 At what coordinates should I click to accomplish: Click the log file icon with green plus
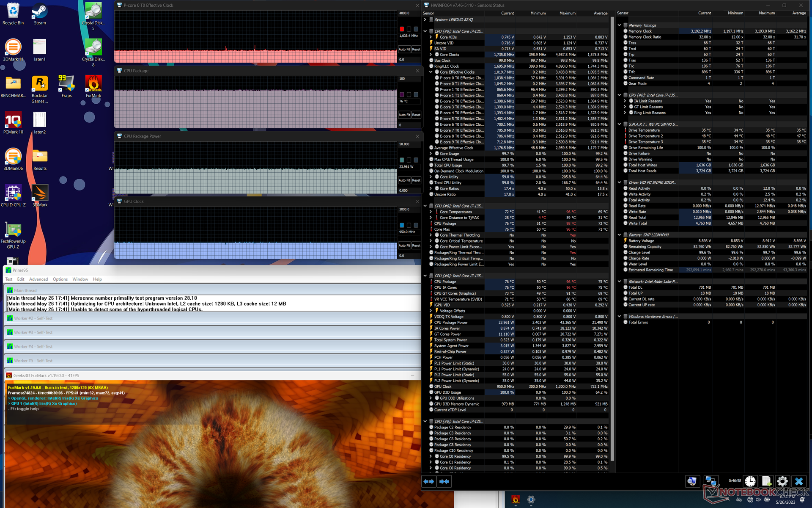pos(766,481)
